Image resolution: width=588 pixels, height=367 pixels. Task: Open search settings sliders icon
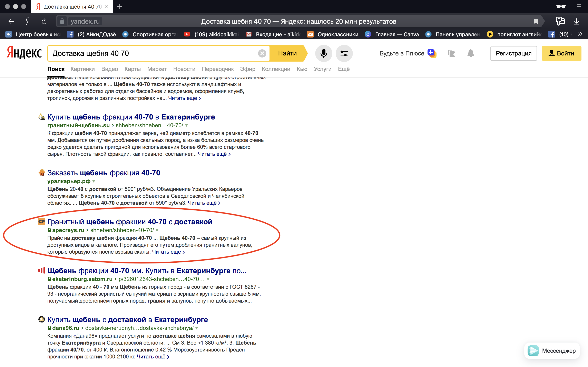344,53
